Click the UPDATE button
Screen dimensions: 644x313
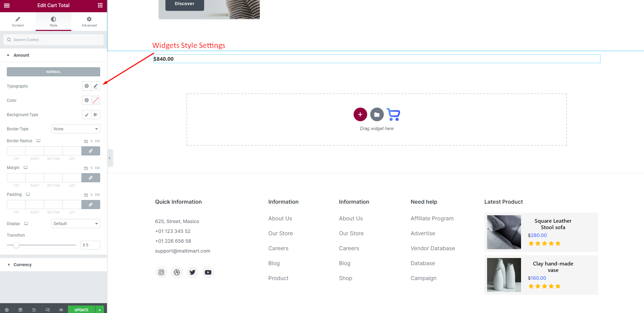click(82, 310)
